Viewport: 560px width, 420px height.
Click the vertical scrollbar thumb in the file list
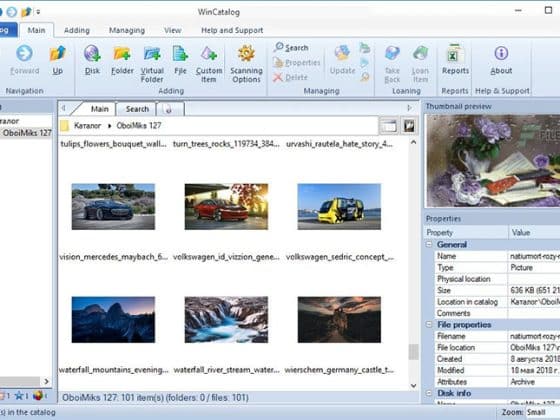click(413, 351)
